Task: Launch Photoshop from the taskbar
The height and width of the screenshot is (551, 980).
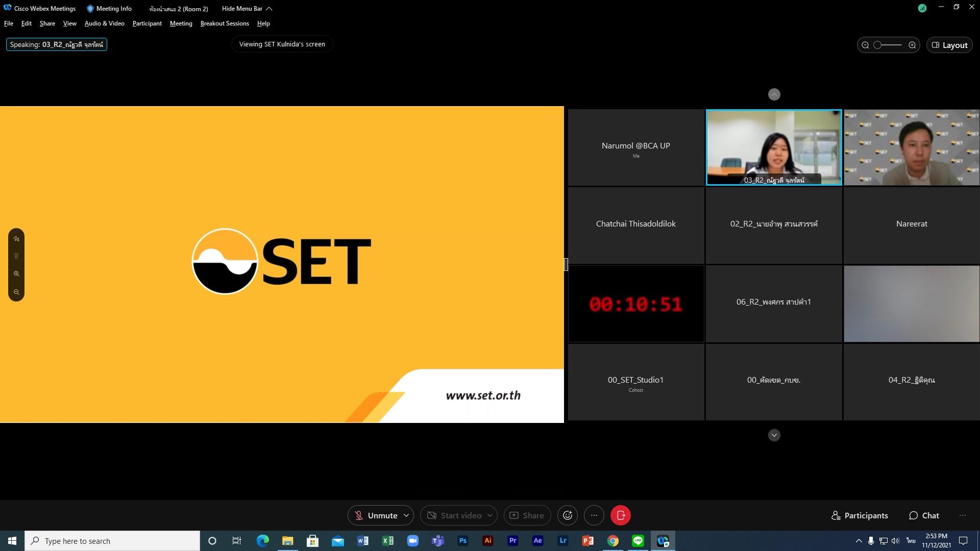Action: tap(462, 541)
